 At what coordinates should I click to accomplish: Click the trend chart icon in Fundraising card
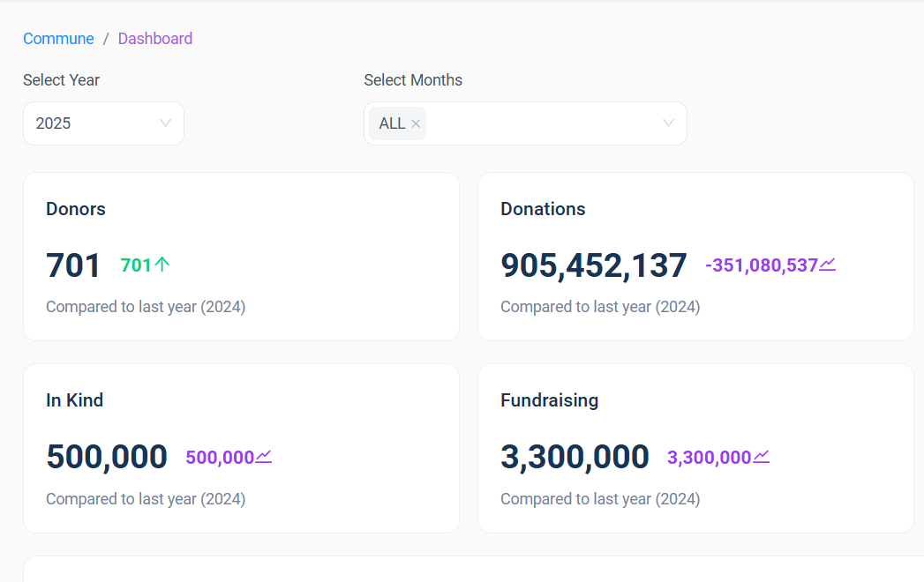[x=761, y=457]
